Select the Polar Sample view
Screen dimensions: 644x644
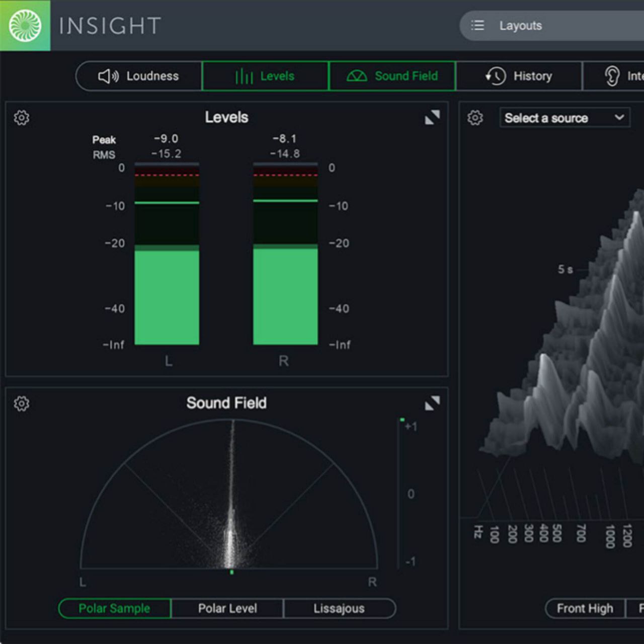click(x=115, y=608)
